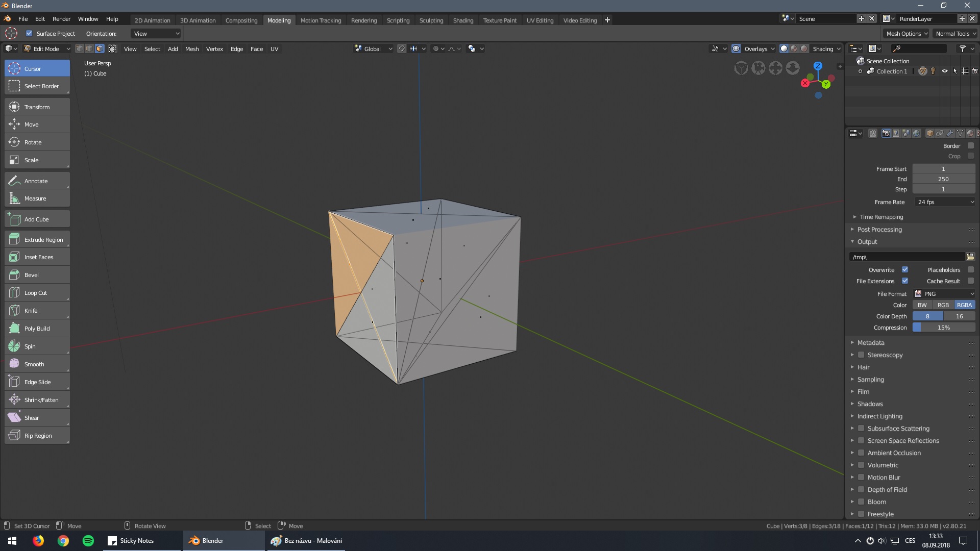Select the Rotate tool
This screenshot has width=980, height=551.
[x=37, y=142]
